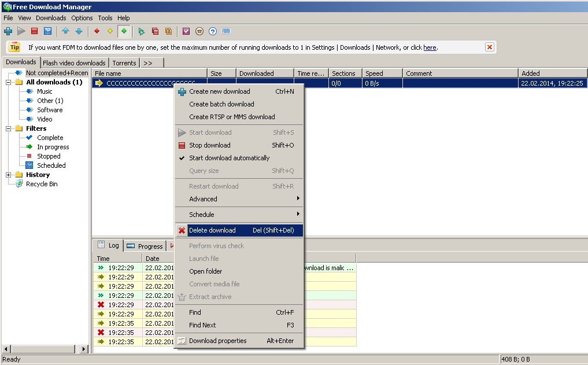Select yellow diamond medium traffic mode

110,31
